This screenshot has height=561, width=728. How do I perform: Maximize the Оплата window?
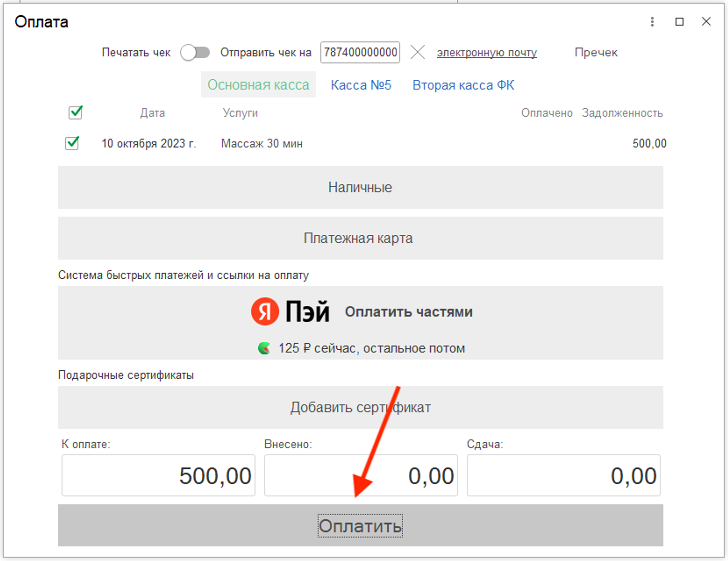click(x=679, y=21)
